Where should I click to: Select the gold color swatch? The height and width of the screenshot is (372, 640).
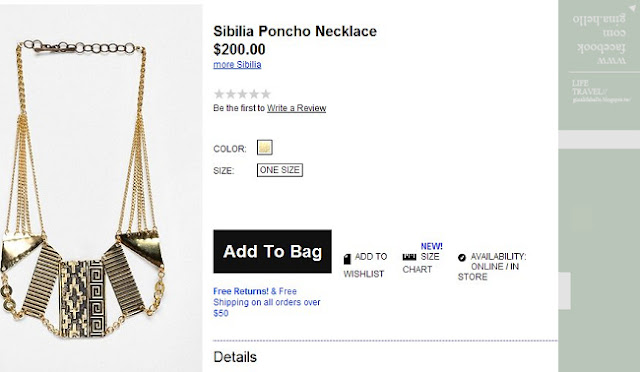click(x=264, y=147)
